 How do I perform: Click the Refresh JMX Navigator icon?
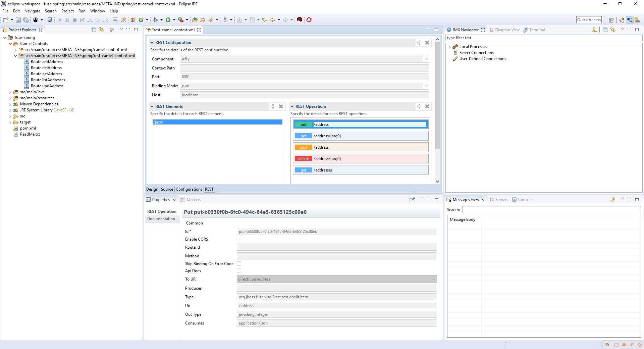coord(613,30)
